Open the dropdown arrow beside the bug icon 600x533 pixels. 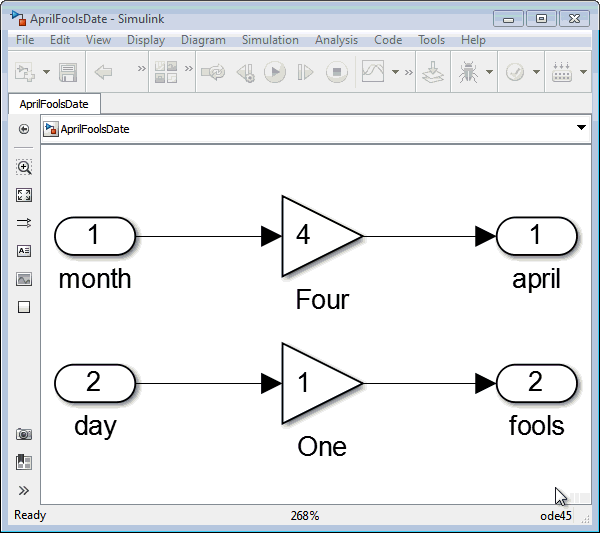click(488, 73)
